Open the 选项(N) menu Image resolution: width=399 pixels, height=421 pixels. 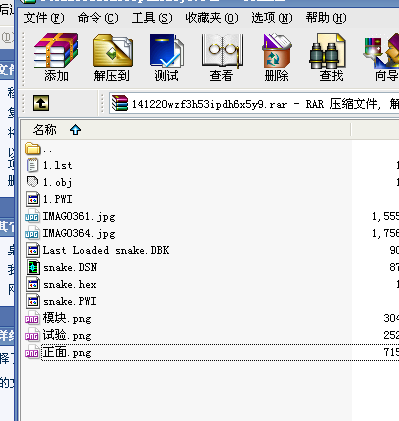(272, 18)
